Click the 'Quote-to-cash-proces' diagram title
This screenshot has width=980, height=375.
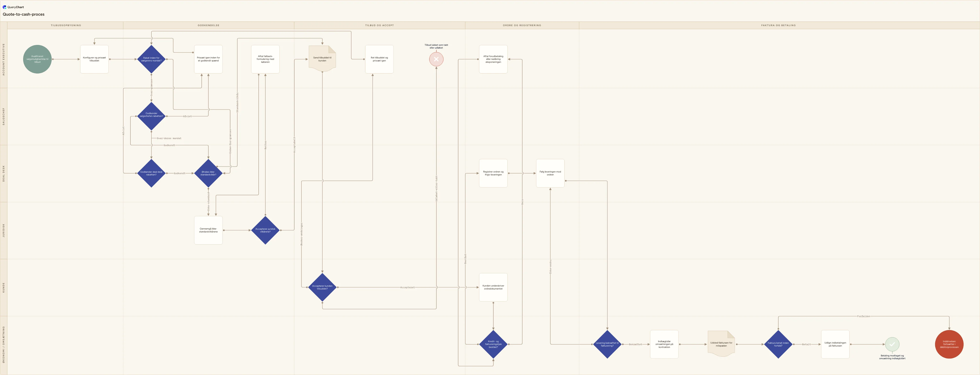24,14
